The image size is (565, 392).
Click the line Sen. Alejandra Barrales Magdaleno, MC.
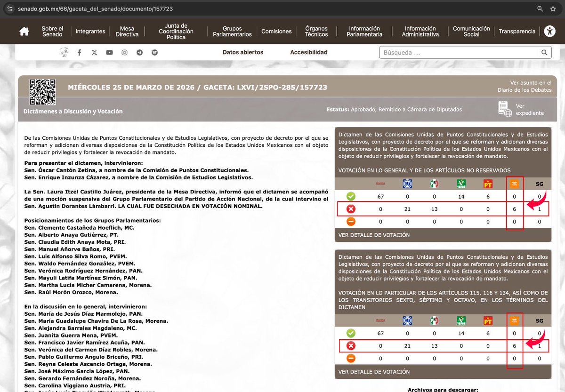pos(81,328)
